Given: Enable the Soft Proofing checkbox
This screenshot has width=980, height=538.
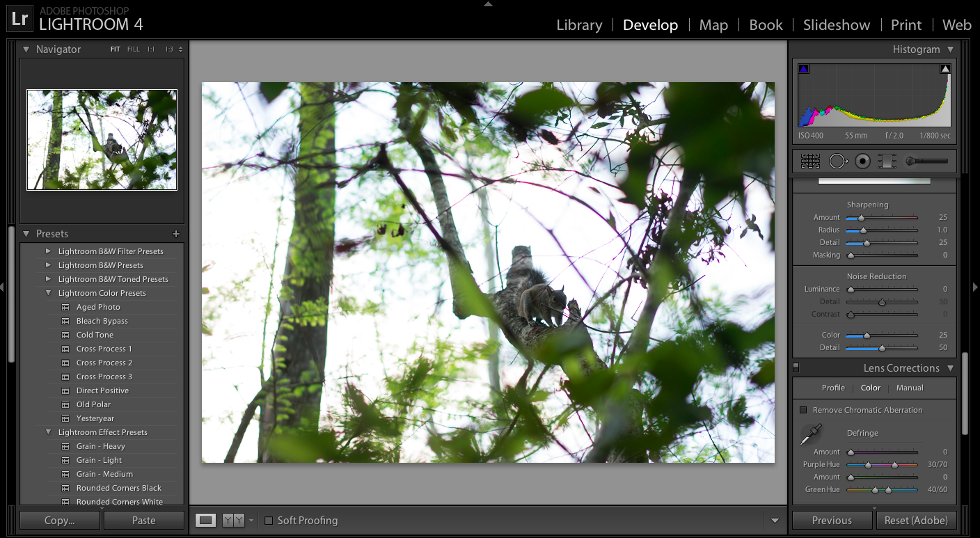Looking at the screenshot, I should pyautogui.click(x=269, y=520).
